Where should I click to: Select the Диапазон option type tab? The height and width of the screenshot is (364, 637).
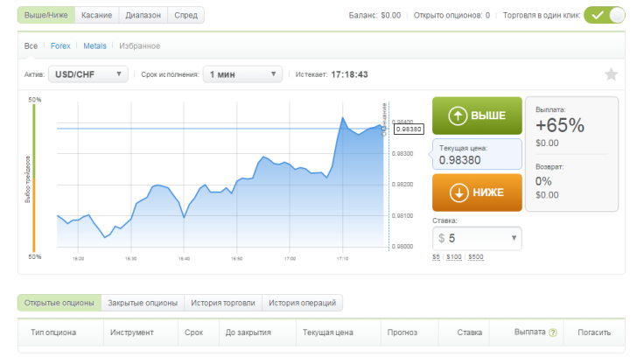click(142, 15)
